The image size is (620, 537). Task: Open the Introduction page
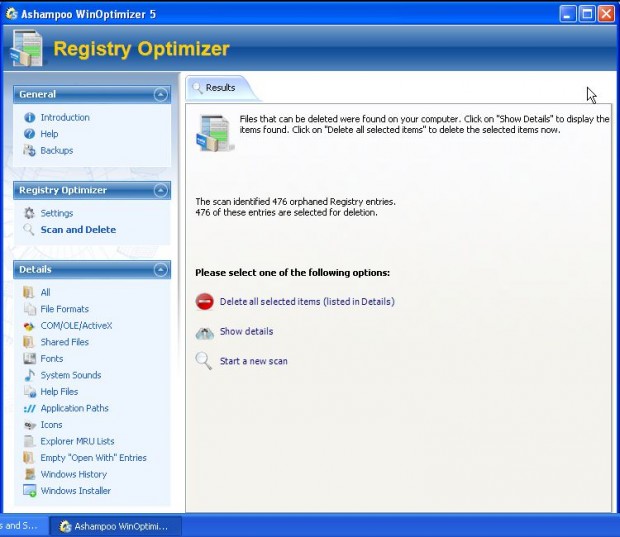click(65, 117)
